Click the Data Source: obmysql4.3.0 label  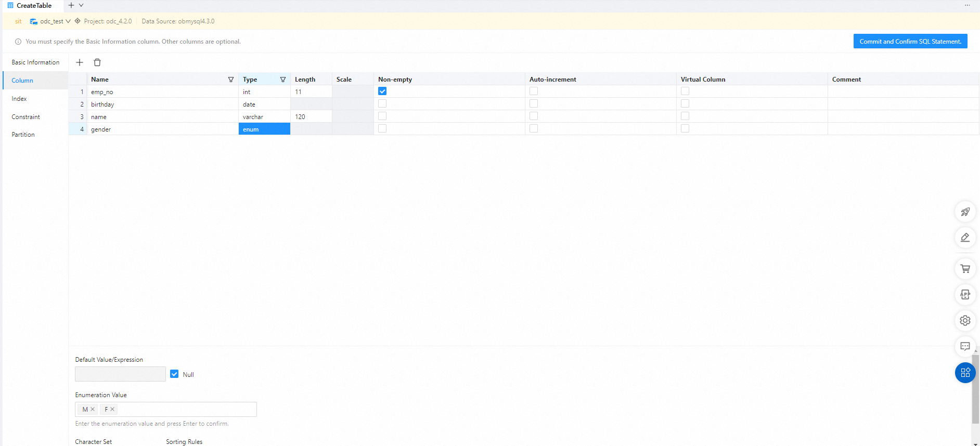pyautogui.click(x=178, y=21)
